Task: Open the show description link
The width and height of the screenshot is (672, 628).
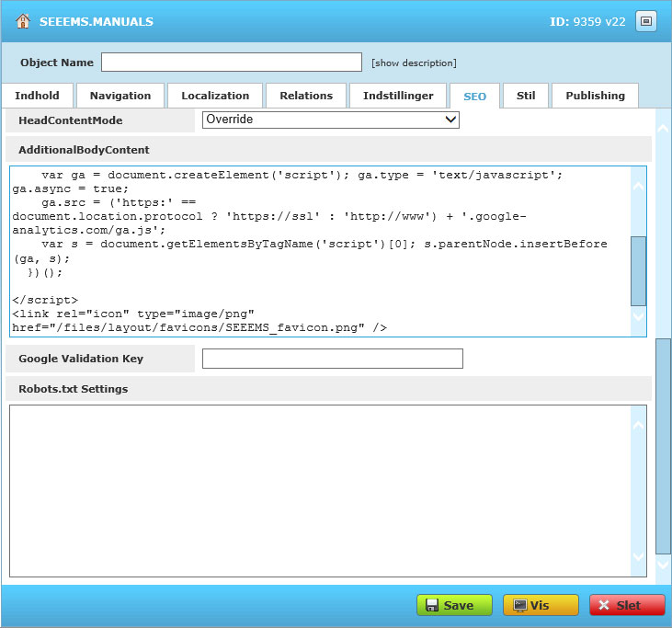Action: tap(414, 63)
